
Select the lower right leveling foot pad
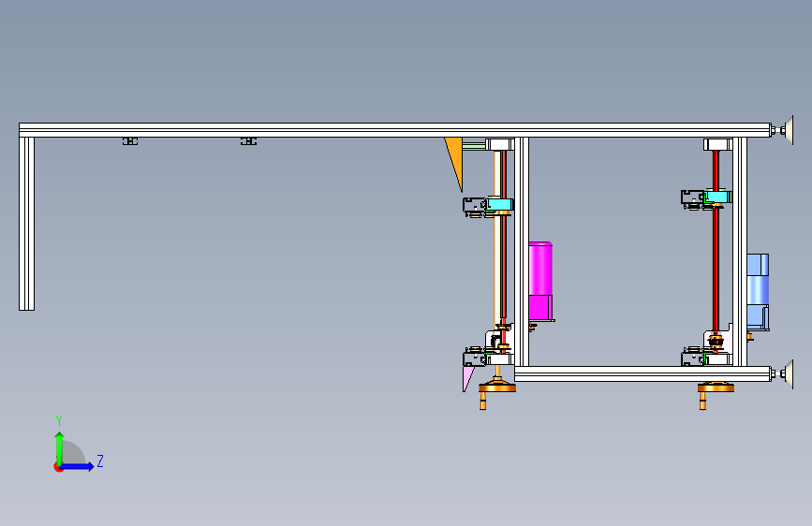(789, 373)
